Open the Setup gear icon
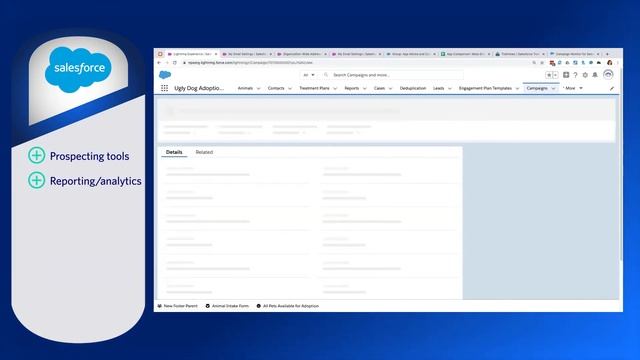Viewport: 640px width, 360px height. coord(585,75)
